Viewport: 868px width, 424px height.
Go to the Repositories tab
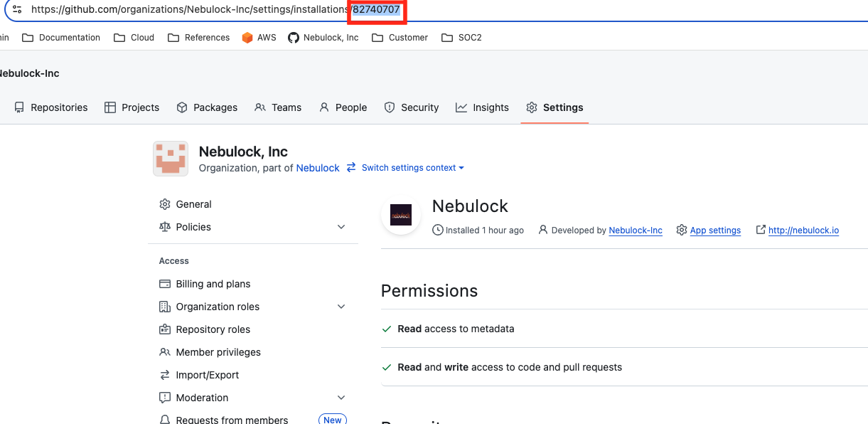51,107
